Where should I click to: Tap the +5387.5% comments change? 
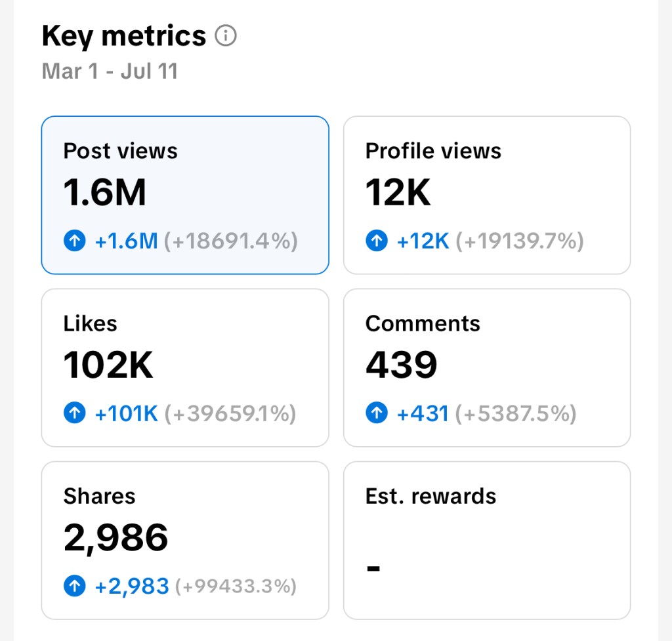click(x=516, y=413)
